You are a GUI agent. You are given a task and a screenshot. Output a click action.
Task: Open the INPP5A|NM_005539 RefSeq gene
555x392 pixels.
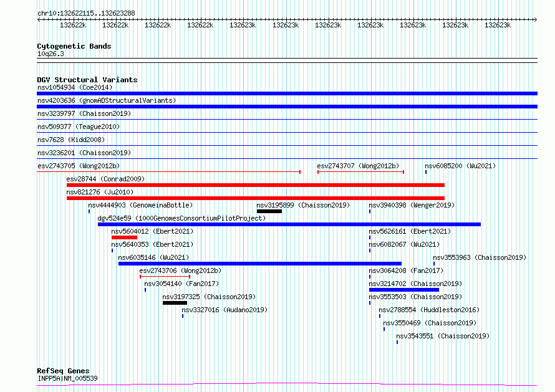[x=67, y=378]
